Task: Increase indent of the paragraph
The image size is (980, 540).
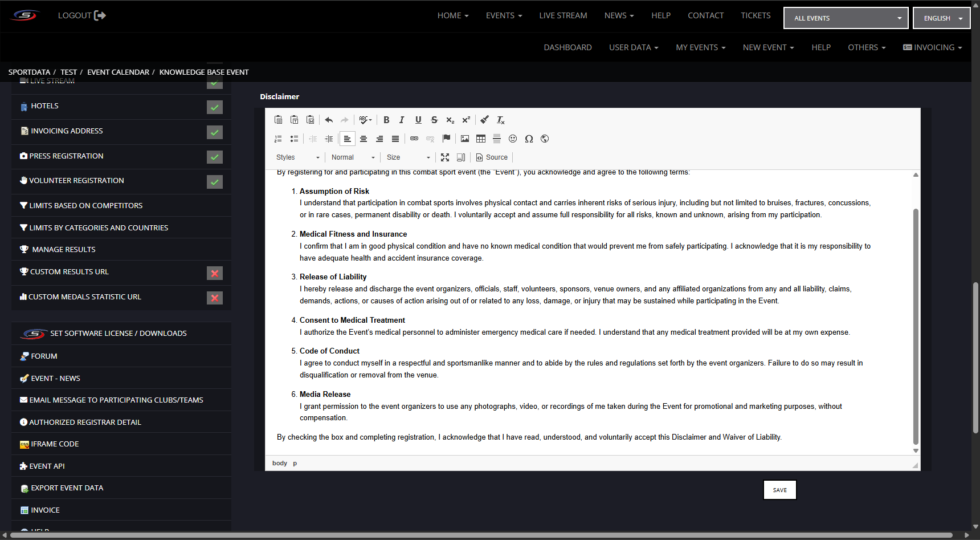Action: tap(329, 139)
